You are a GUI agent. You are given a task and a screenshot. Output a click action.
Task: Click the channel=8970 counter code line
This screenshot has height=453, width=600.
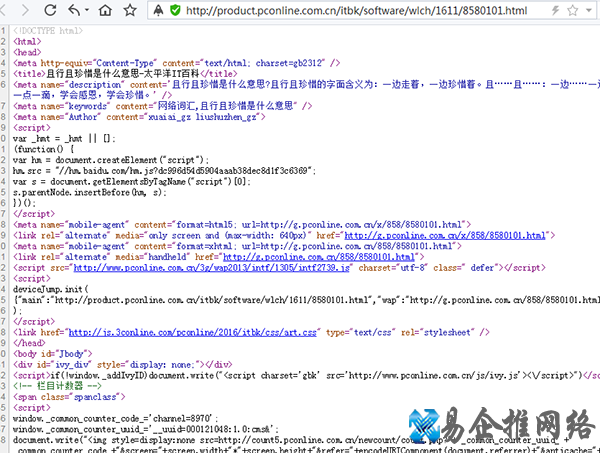coord(116,418)
